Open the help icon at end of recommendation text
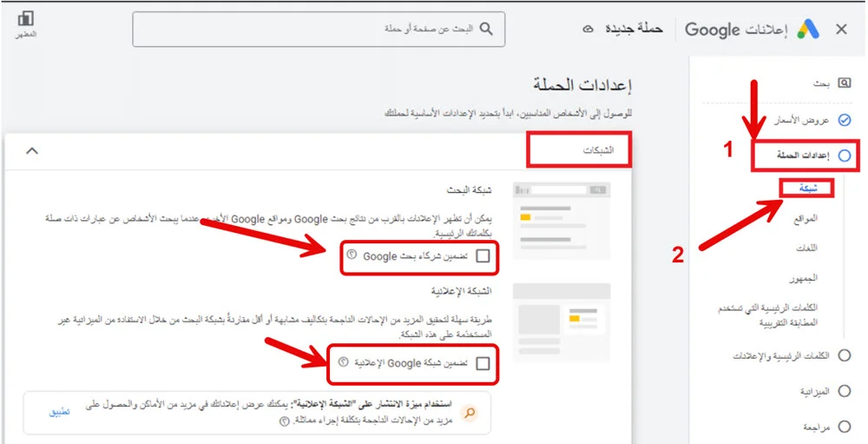The height and width of the screenshot is (444, 868). [x=285, y=421]
